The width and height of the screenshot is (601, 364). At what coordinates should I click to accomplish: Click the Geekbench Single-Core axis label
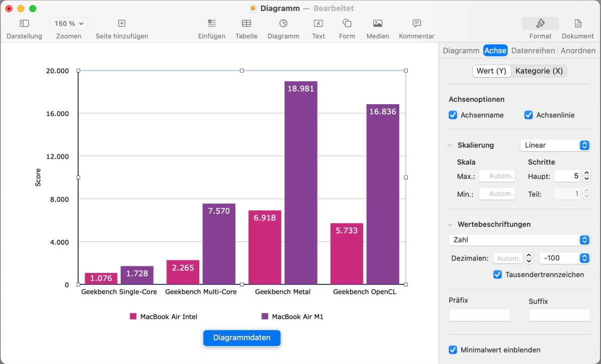[119, 292]
